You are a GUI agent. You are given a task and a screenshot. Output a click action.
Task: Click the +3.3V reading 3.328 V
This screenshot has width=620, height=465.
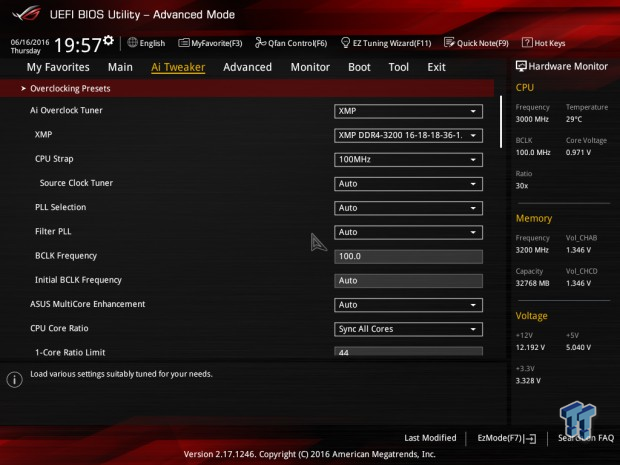(528, 380)
